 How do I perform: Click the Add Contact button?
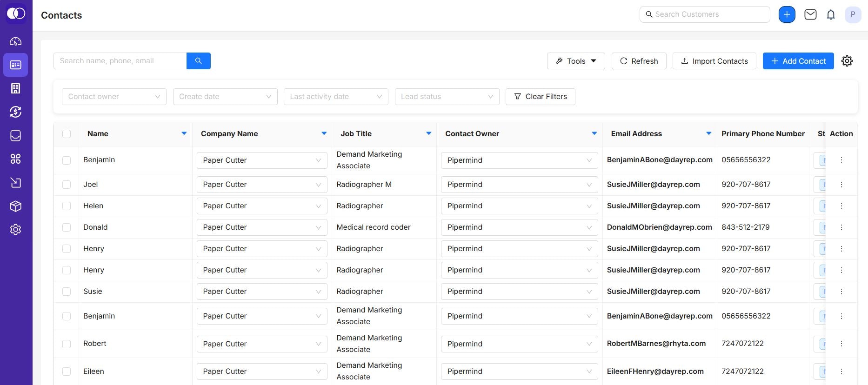798,61
